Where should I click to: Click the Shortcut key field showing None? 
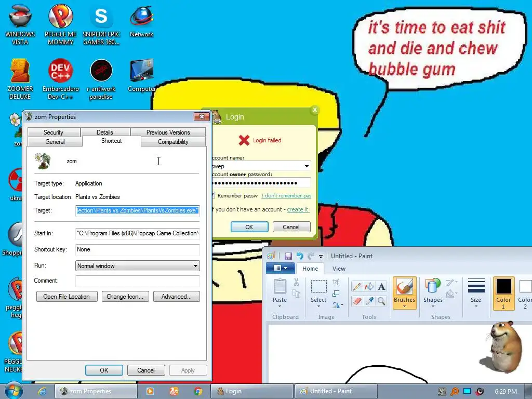tap(137, 249)
